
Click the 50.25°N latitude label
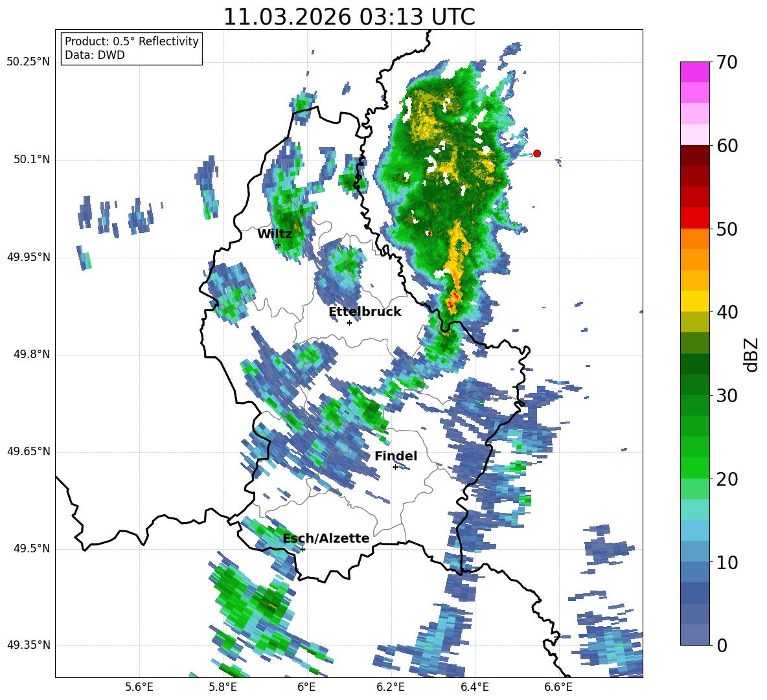pos(29,62)
